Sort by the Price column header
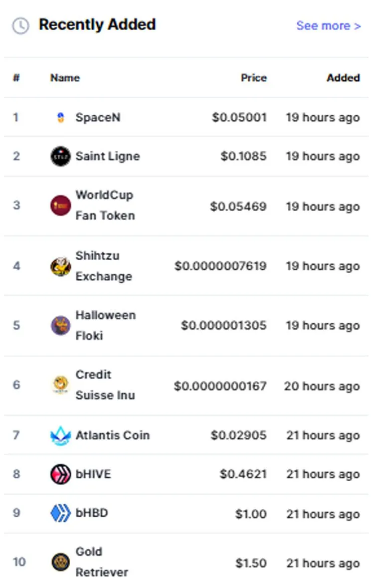Image resolution: width=371 pixels, height=588 pixels. coord(254,78)
